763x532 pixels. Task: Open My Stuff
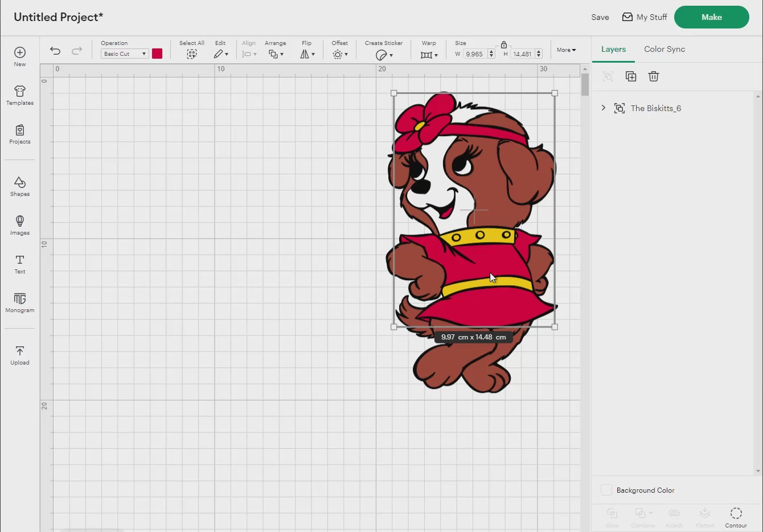tap(645, 17)
